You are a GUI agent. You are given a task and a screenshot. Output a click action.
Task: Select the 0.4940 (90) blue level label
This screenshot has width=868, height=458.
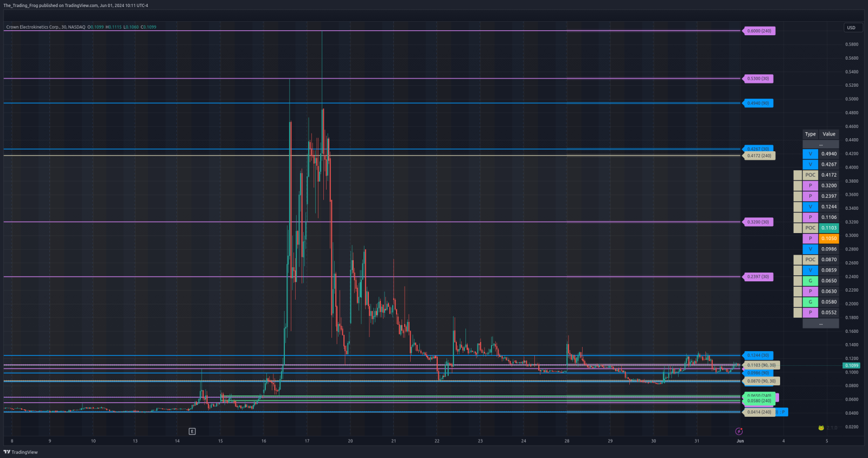[x=758, y=103]
